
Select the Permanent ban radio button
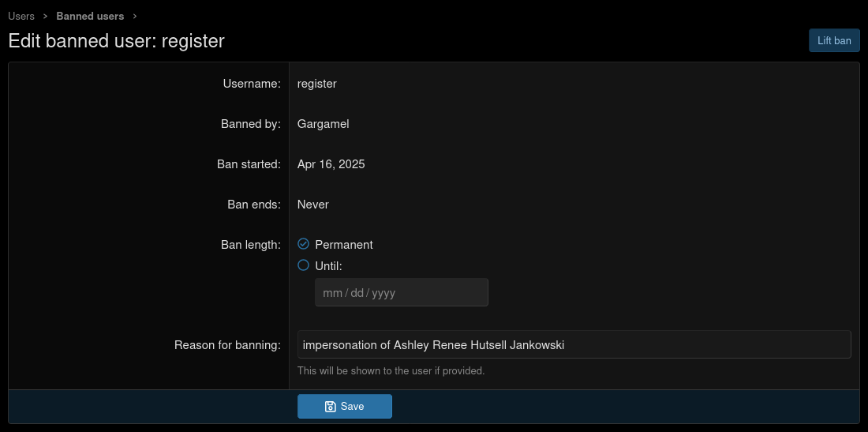point(303,244)
